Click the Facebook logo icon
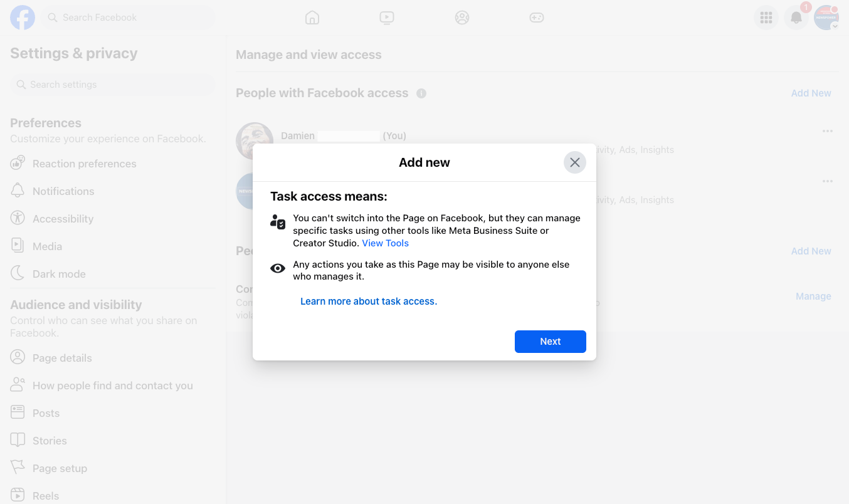The image size is (849, 504). pyautogui.click(x=23, y=18)
